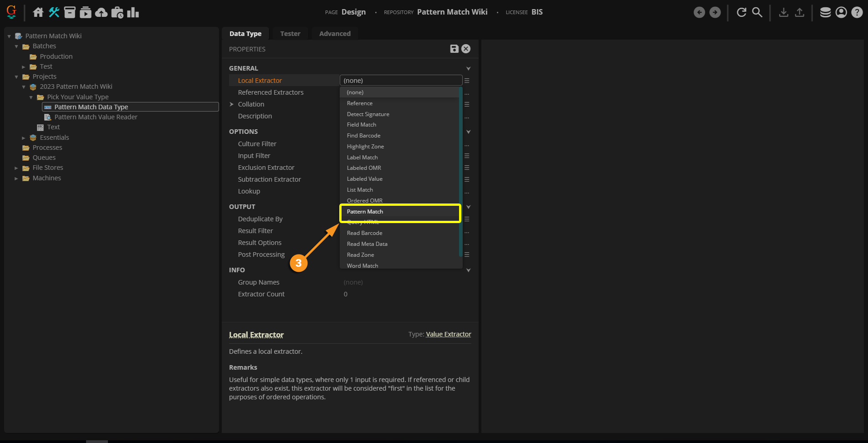Open the Local Extractor dropdown field
This screenshot has height=443, width=868.
pos(401,81)
